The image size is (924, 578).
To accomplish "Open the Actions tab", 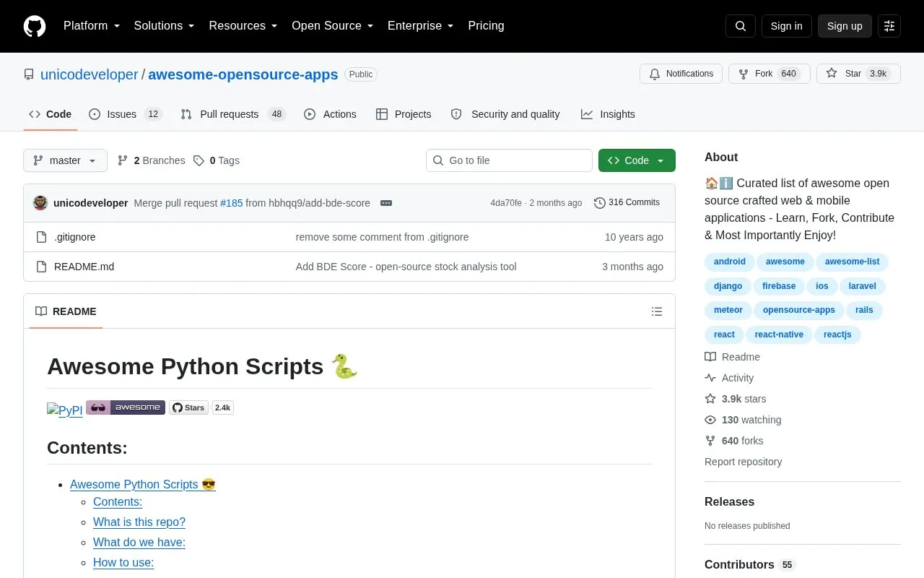I will click(x=330, y=114).
